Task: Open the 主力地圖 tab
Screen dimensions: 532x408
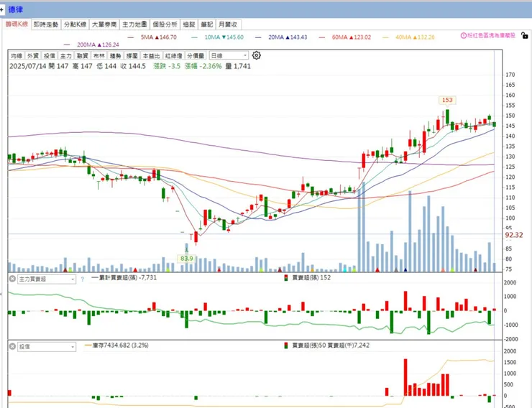Action: (x=134, y=24)
